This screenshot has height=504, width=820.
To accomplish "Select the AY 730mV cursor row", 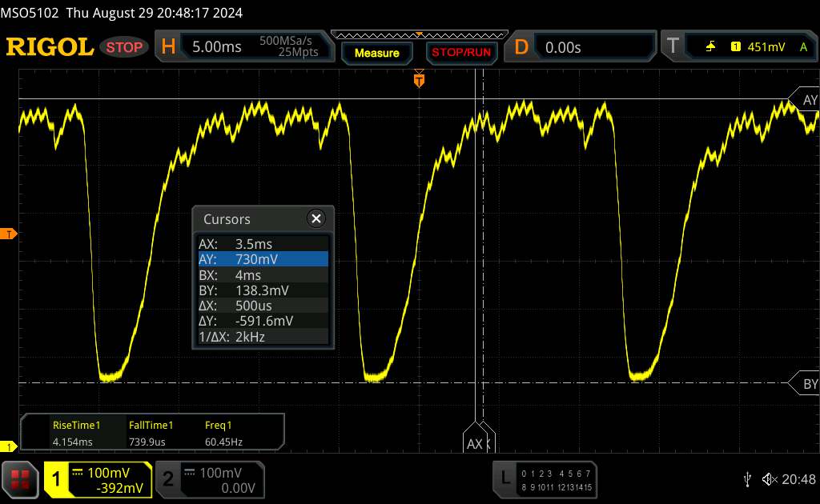I will [x=263, y=259].
